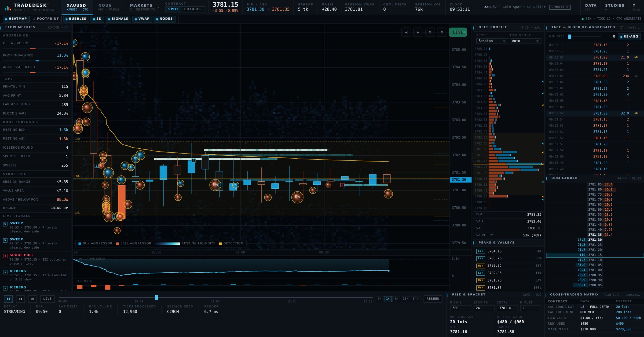The height and width of the screenshot is (337, 644).
Task: Click the Entry price input field
Action: coord(507,308)
